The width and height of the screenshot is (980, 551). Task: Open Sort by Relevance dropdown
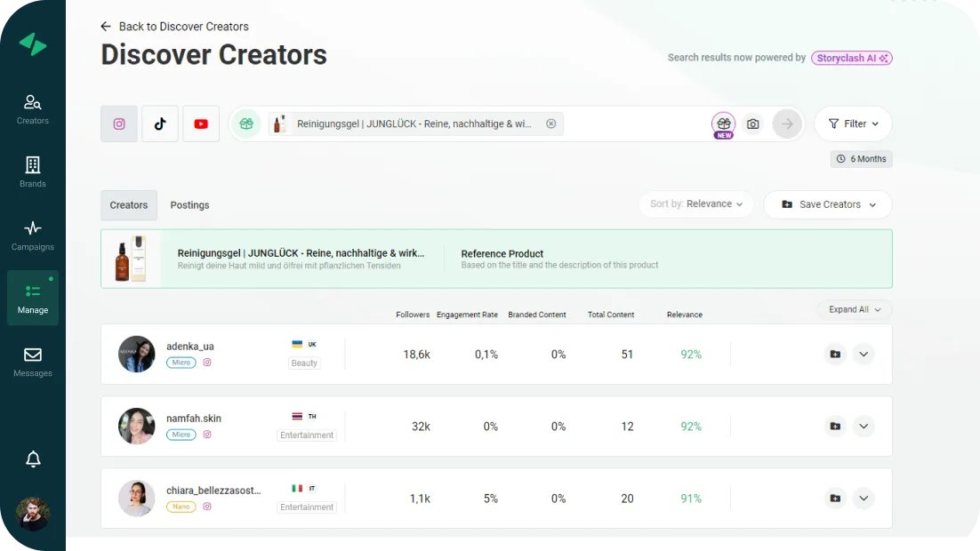pos(696,204)
